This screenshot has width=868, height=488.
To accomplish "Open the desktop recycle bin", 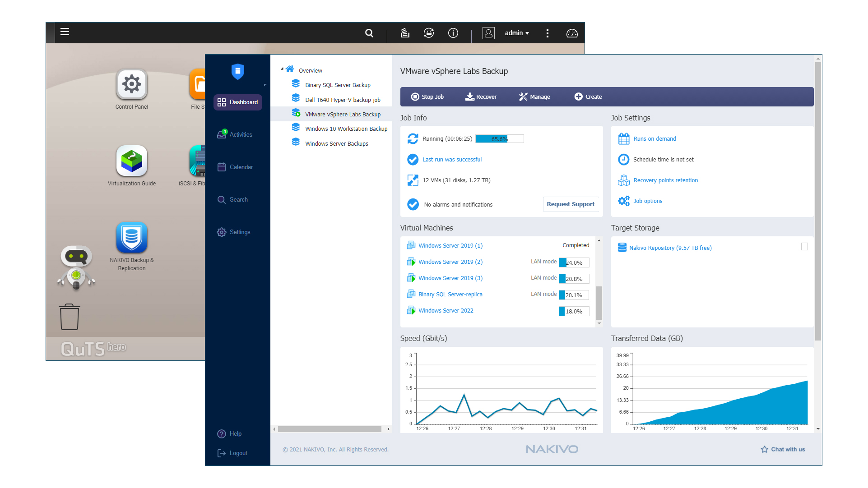I will 70,317.
